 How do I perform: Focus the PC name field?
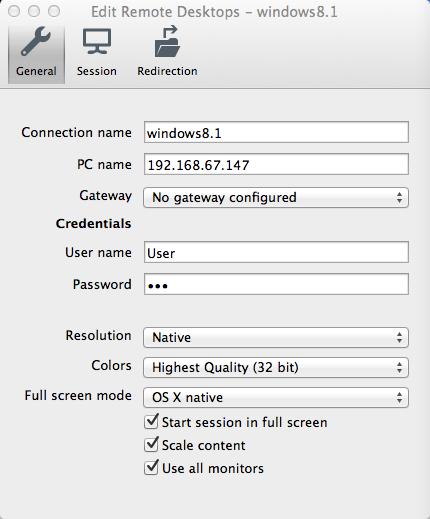pyautogui.click(x=276, y=164)
